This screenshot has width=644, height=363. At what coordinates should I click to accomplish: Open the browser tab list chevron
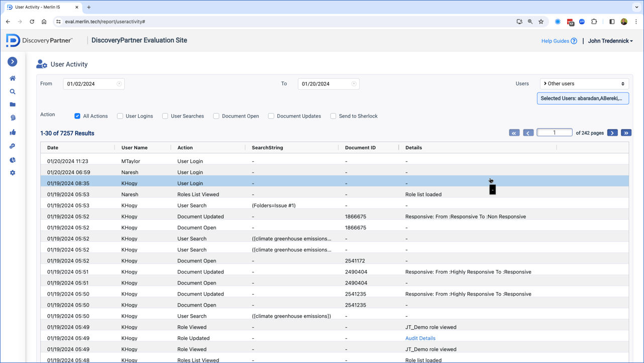click(636, 8)
